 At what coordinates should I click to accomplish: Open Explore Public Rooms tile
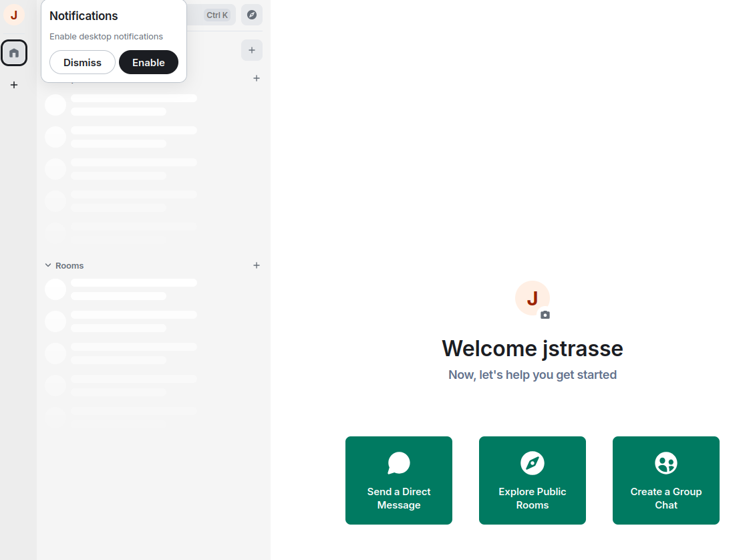[533, 480]
